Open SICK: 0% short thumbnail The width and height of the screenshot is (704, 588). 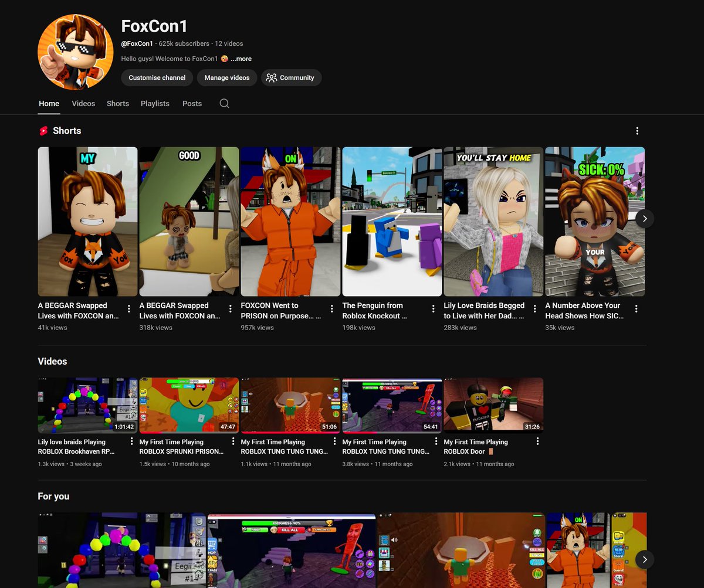click(x=595, y=222)
